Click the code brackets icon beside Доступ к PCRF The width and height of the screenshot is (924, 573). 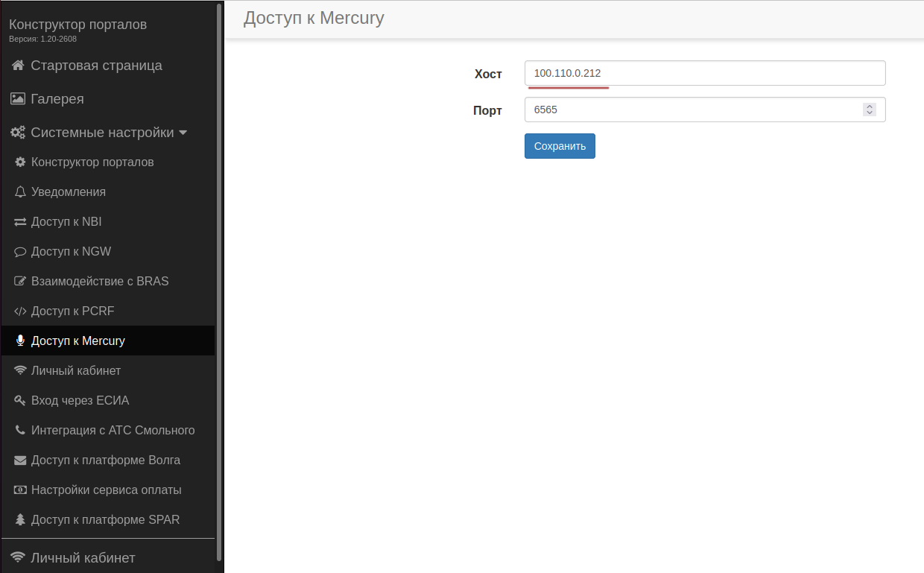tap(20, 311)
